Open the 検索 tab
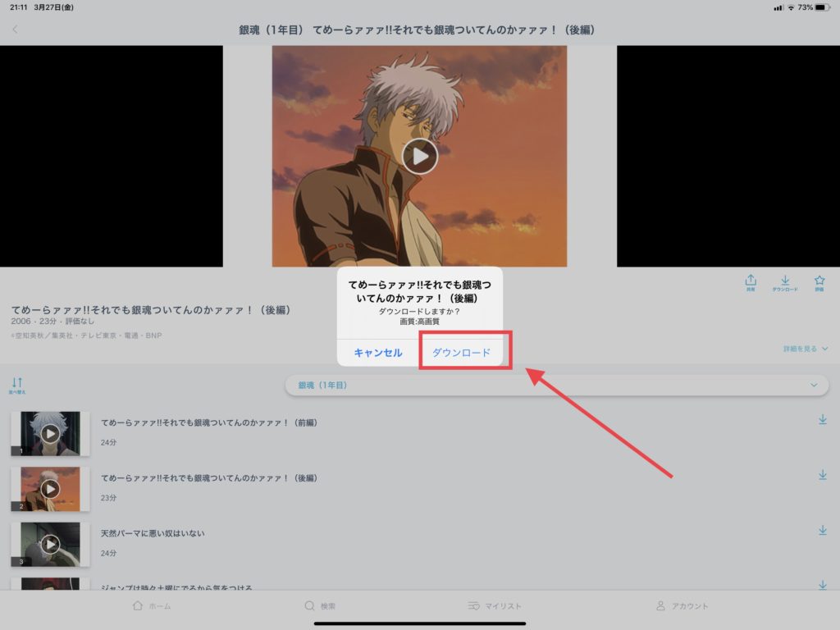Image resolution: width=840 pixels, height=630 pixels. click(320, 606)
